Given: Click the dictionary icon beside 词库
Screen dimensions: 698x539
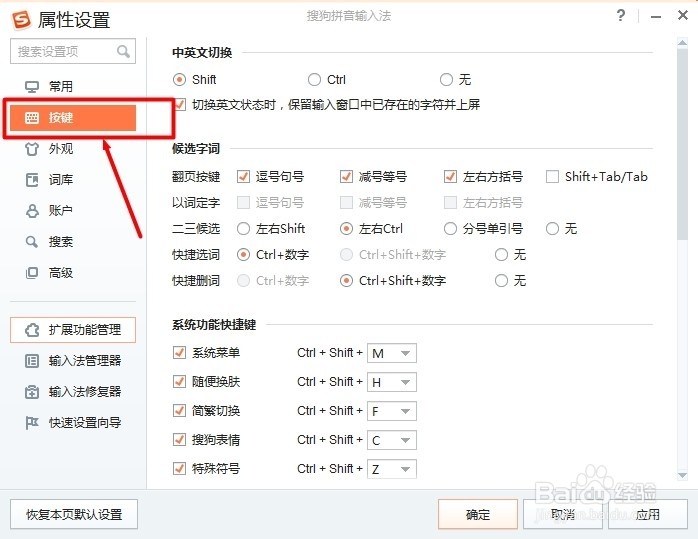Looking at the screenshot, I should 32,180.
